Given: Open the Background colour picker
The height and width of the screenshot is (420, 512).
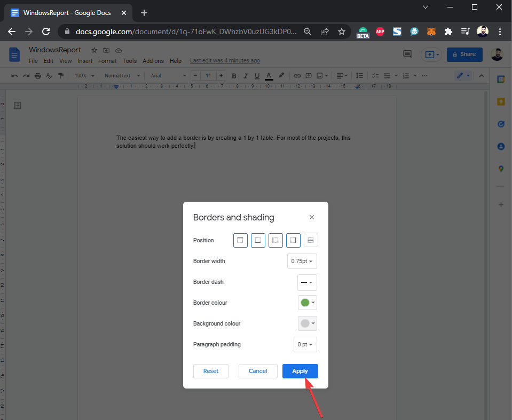Looking at the screenshot, I should point(308,323).
